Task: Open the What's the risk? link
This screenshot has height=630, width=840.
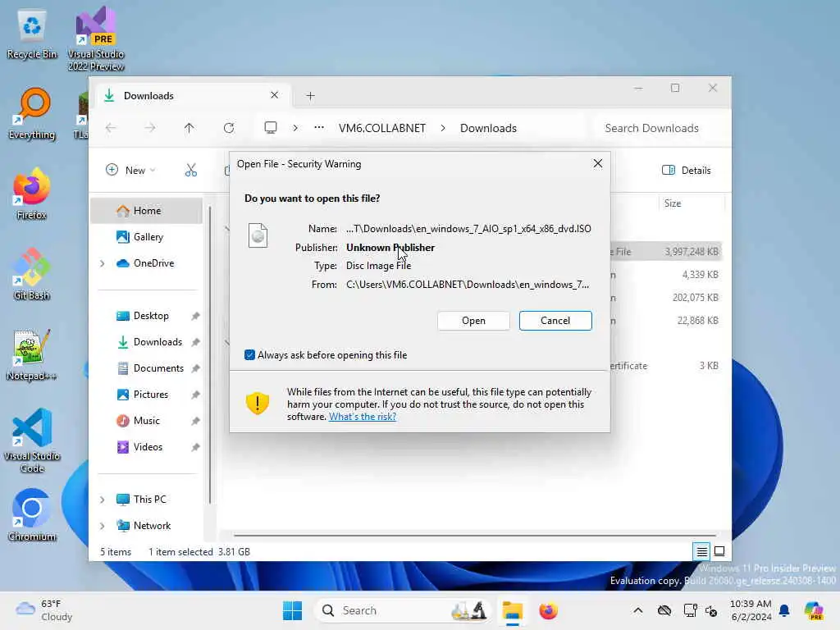Action: point(362,417)
